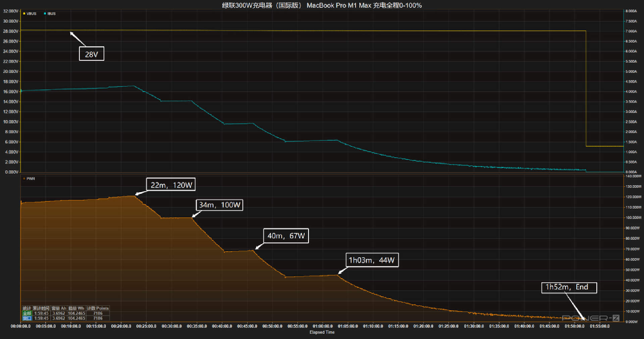Click the 01:00:00.0 tick on the time axis
Screen dimensions: 644x339
[x=323, y=326]
